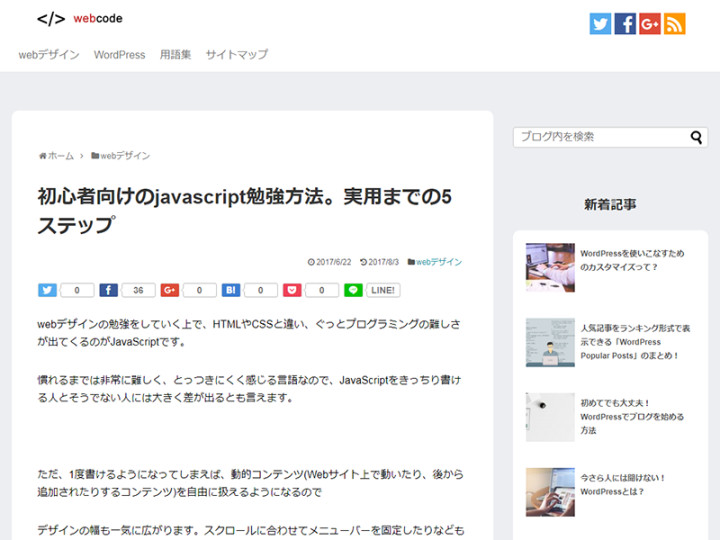Open link WordPressでブログを始める方法

(632, 417)
